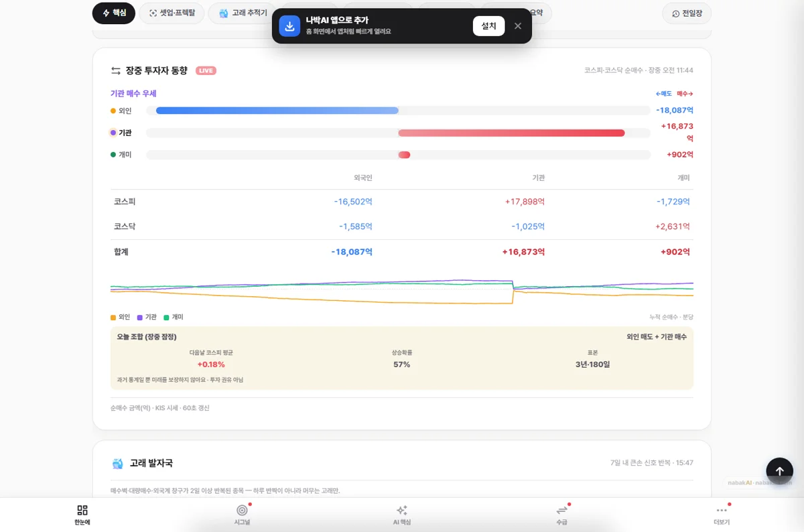804x532 pixels.
Task: Switch to the 고래 추적기 tab
Action: [x=243, y=13]
